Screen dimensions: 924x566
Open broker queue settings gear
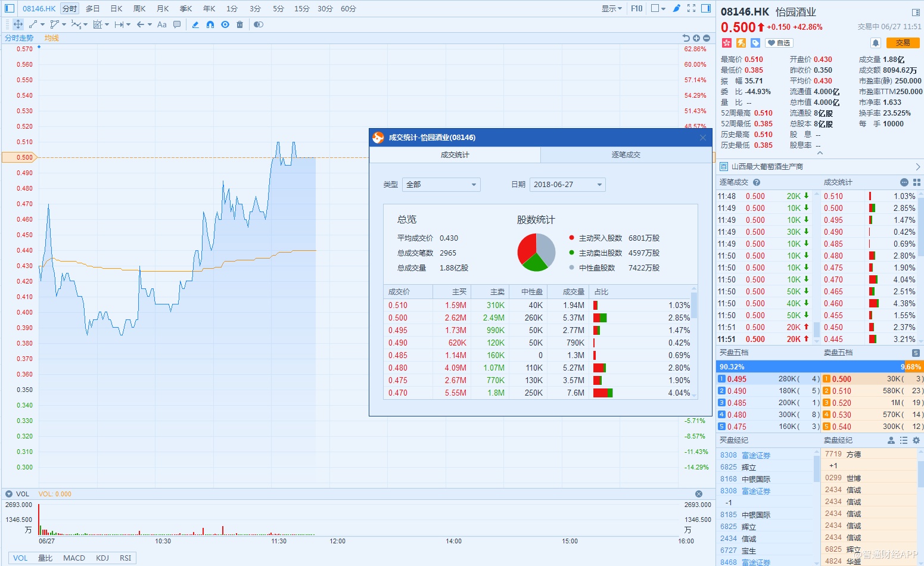point(916,440)
